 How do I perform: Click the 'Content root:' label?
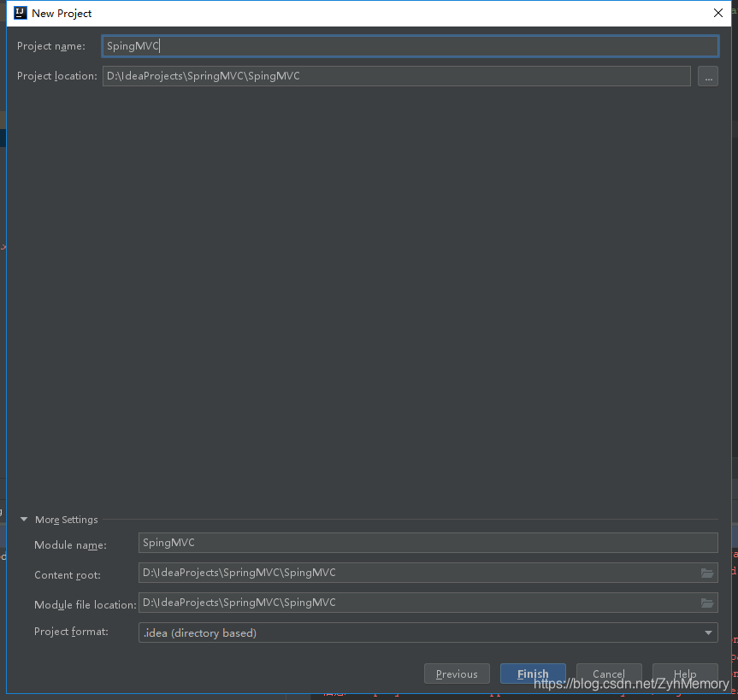point(68,575)
